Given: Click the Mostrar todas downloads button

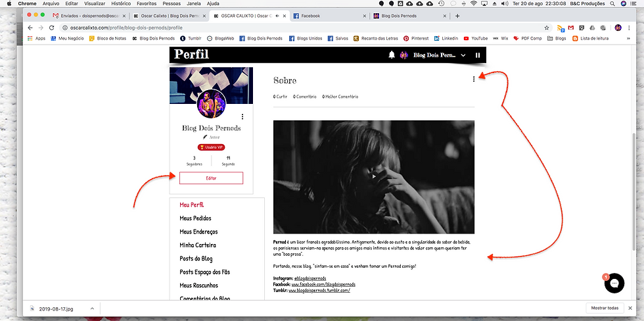Looking at the screenshot, I should (x=605, y=309).
